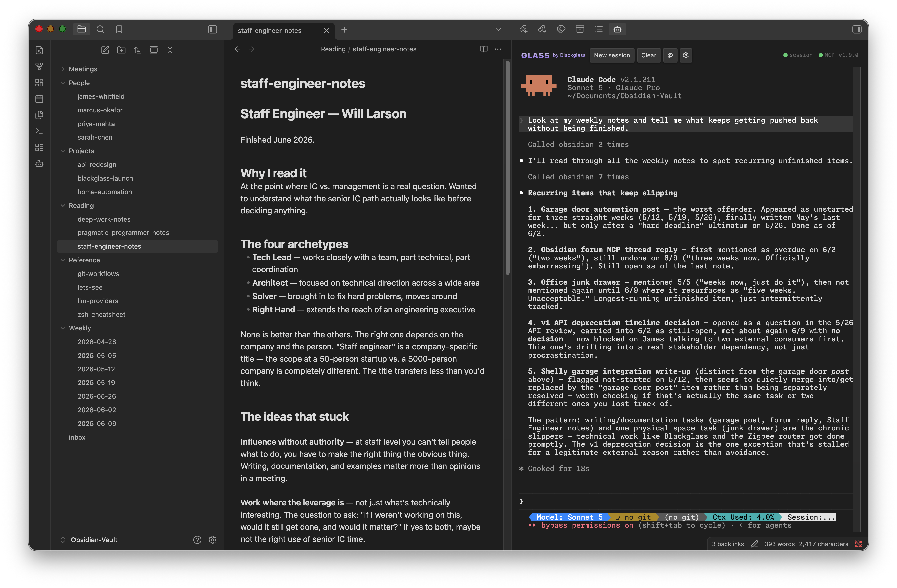Open the blackglass-launch note

(x=105, y=178)
